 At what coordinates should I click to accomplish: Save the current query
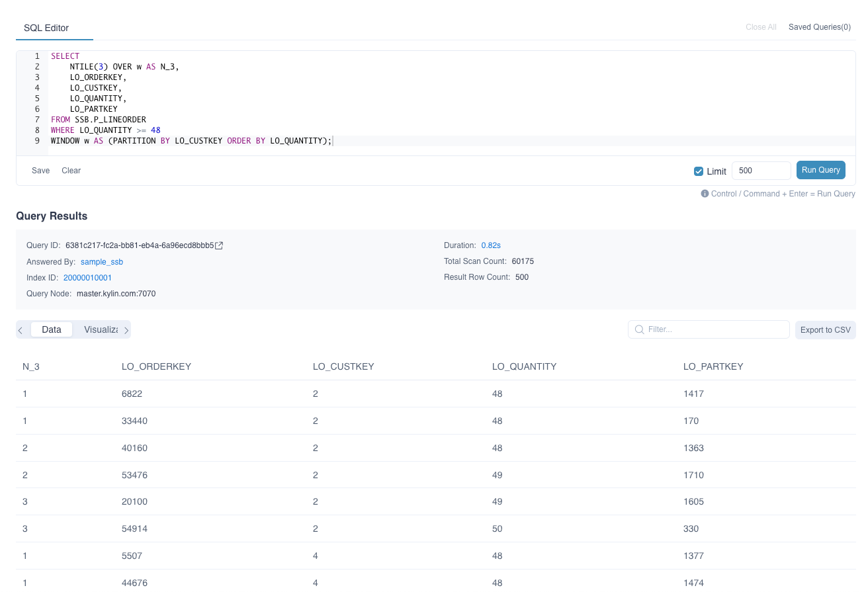[x=41, y=171]
